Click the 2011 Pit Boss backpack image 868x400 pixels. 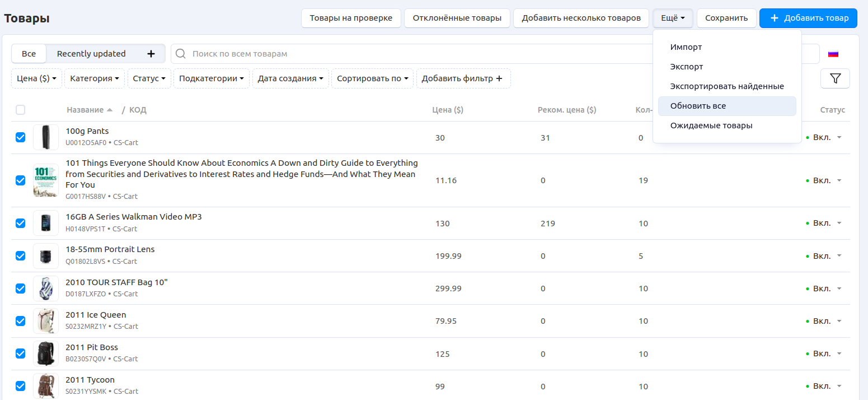[x=45, y=354]
